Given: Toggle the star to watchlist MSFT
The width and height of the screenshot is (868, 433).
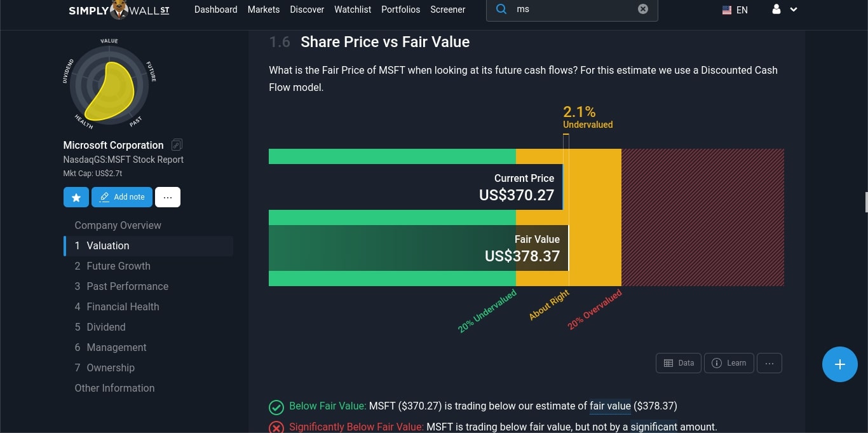Looking at the screenshot, I should coord(76,197).
